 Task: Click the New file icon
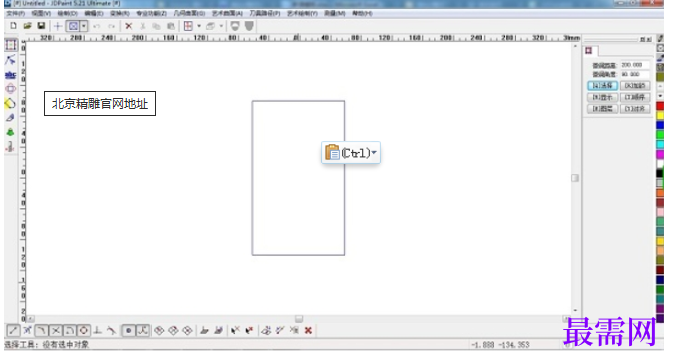(13, 26)
